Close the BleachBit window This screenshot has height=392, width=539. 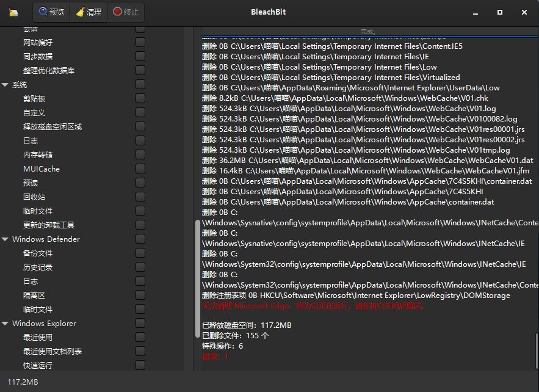524,12
